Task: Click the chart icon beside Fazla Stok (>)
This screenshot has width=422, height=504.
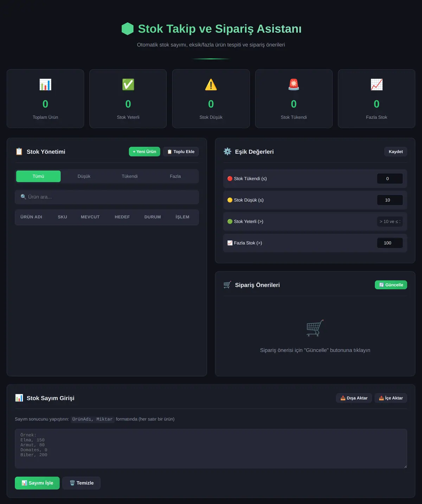Action: tap(230, 243)
